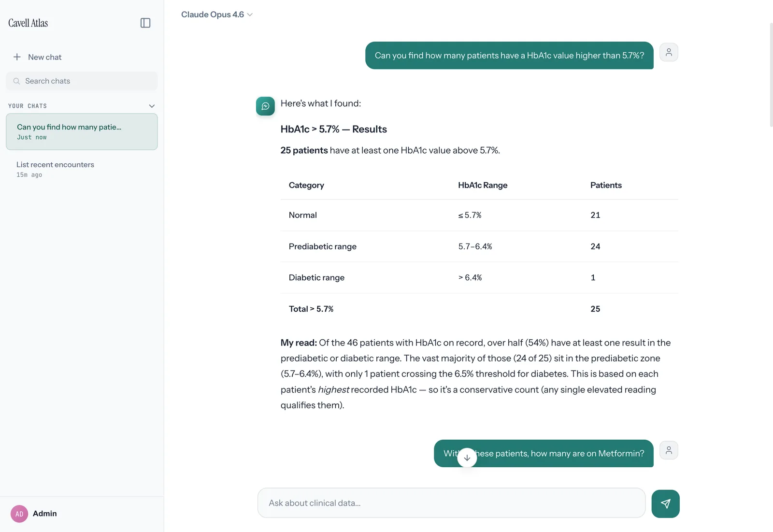
Task: Select the Normal category cell
Action: pos(303,215)
